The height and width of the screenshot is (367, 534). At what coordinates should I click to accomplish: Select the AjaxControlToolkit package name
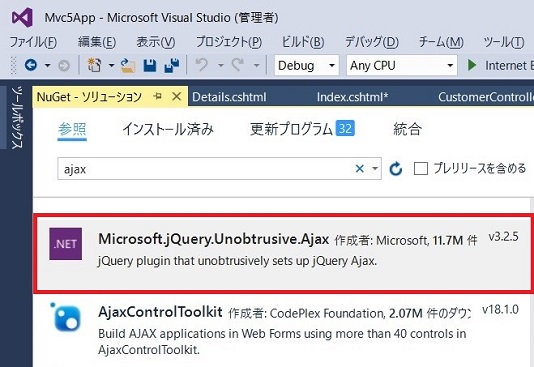160,312
